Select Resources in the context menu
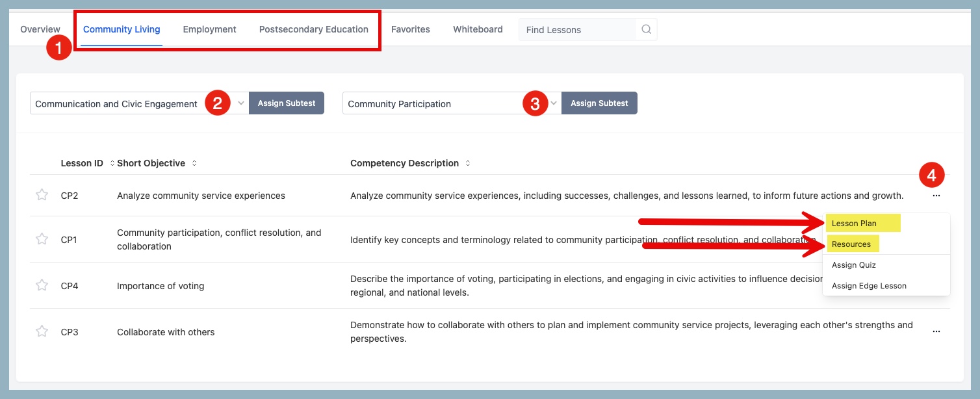The image size is (980, 399). 851,244
